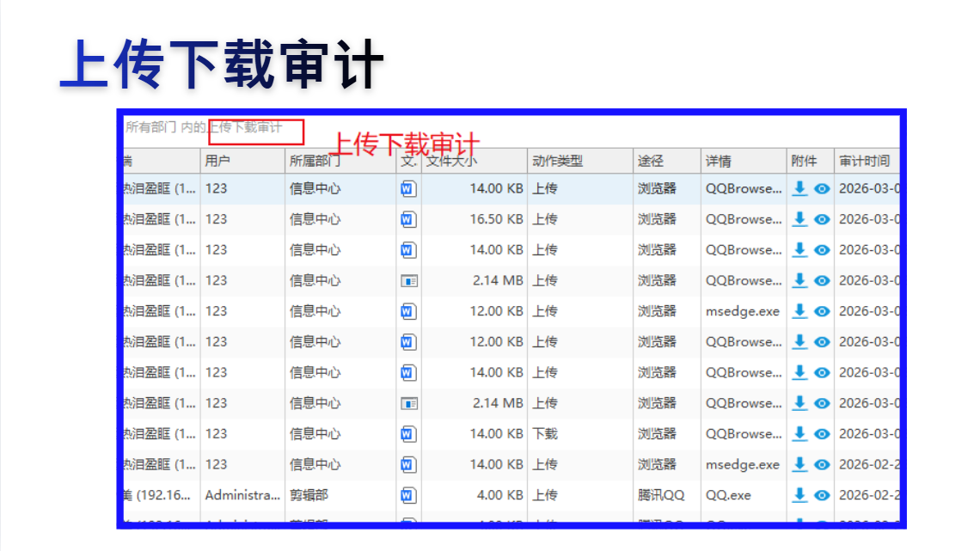Select the 4.00 KB file size cell

475,495
